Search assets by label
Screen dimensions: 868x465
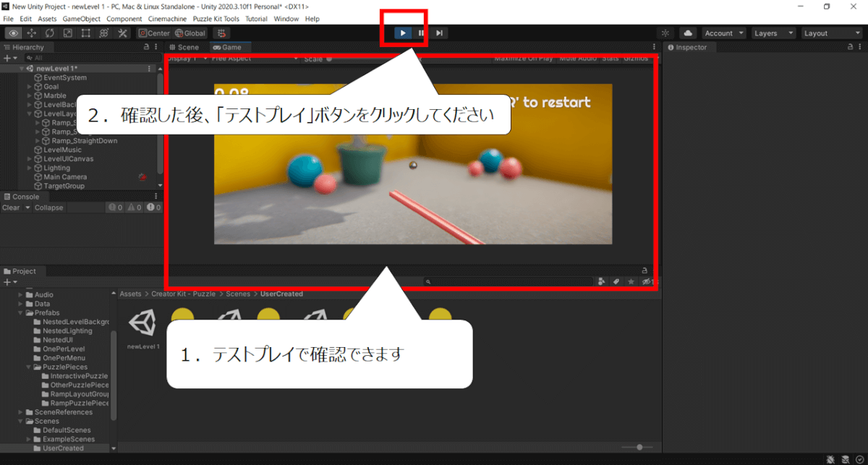616,281
